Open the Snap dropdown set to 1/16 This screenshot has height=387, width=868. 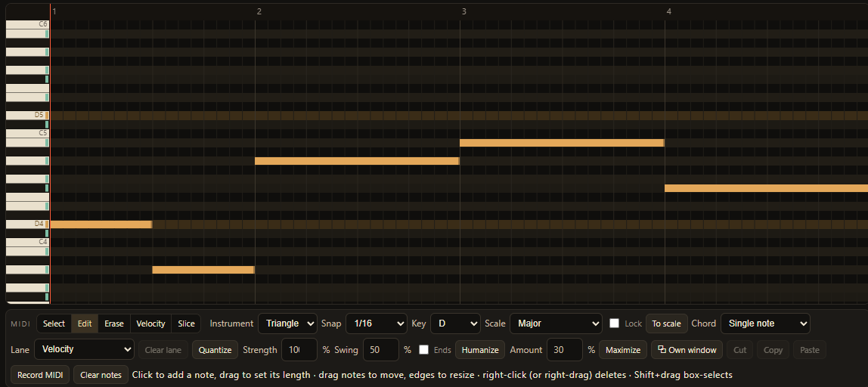[377, 324]
